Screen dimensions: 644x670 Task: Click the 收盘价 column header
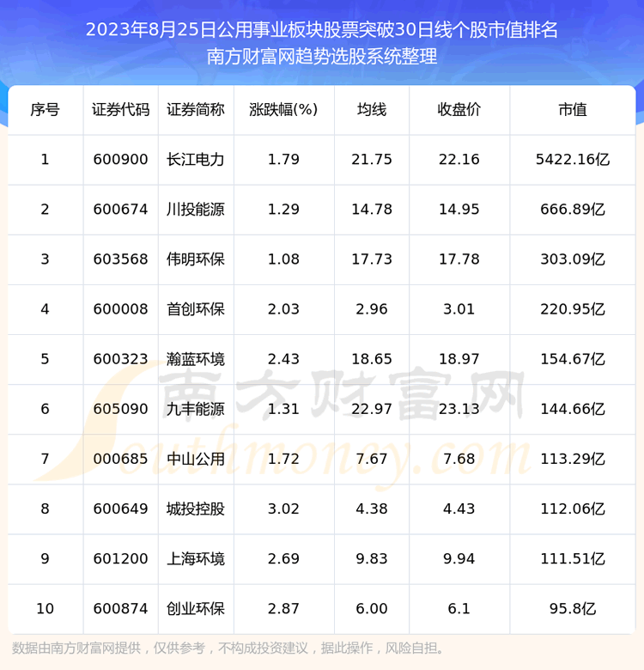[459, 110]
